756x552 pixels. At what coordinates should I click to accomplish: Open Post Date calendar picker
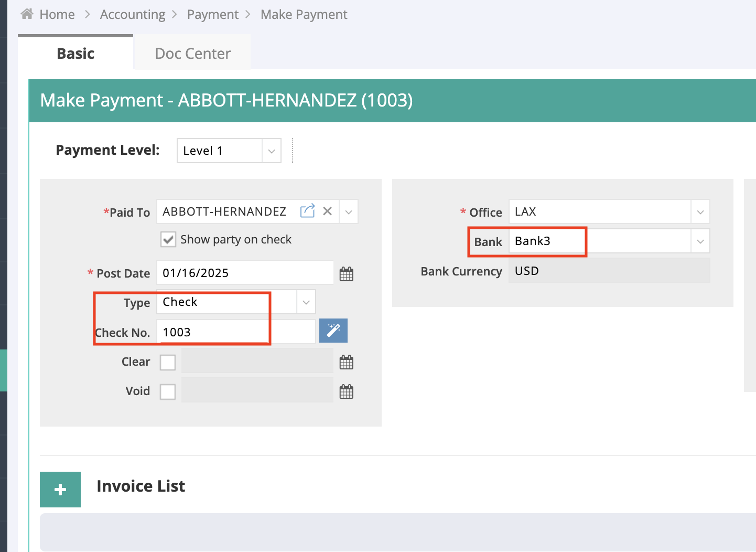346,273
